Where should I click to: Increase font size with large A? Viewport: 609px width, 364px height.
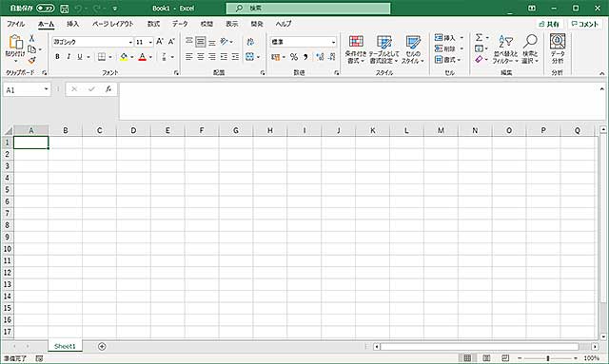160,42
